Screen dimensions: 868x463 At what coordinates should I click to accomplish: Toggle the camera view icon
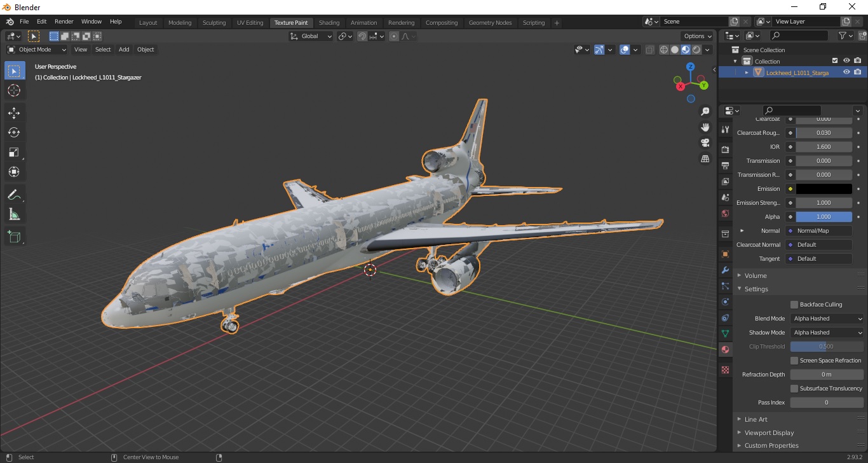tap(705, 142)
